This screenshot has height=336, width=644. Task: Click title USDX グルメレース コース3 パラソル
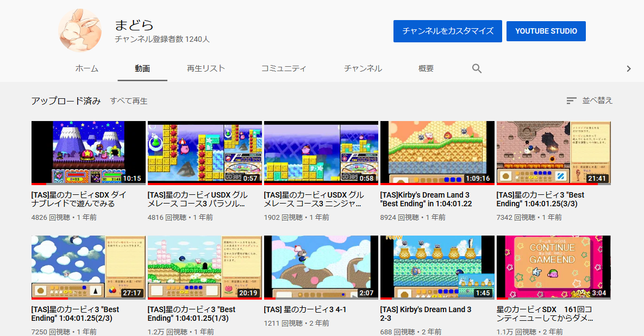coord(198,199)
